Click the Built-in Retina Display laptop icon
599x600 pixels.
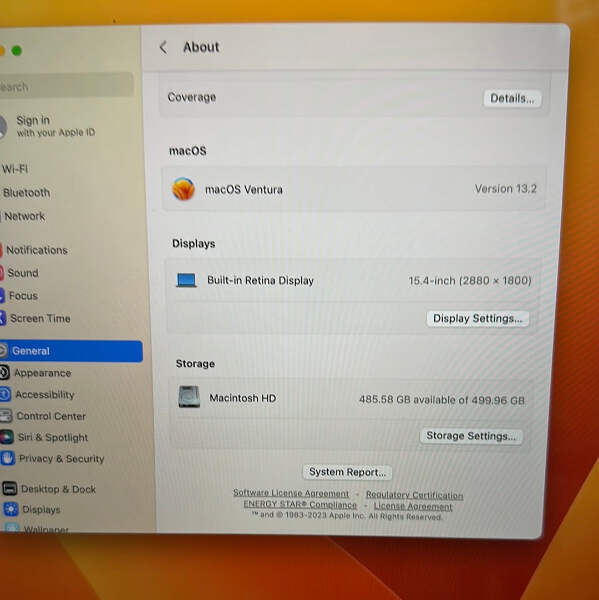pyautogui.click(x=186, y=280)
